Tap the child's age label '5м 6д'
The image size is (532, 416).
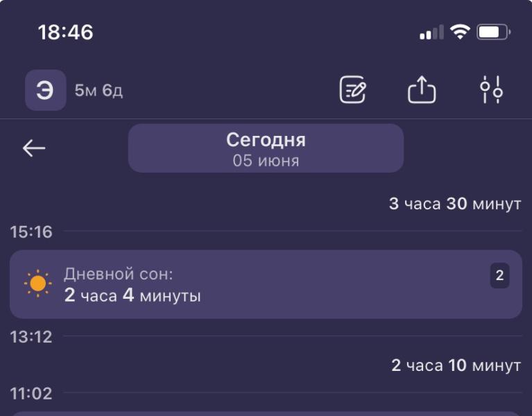[x=98, y=91]
